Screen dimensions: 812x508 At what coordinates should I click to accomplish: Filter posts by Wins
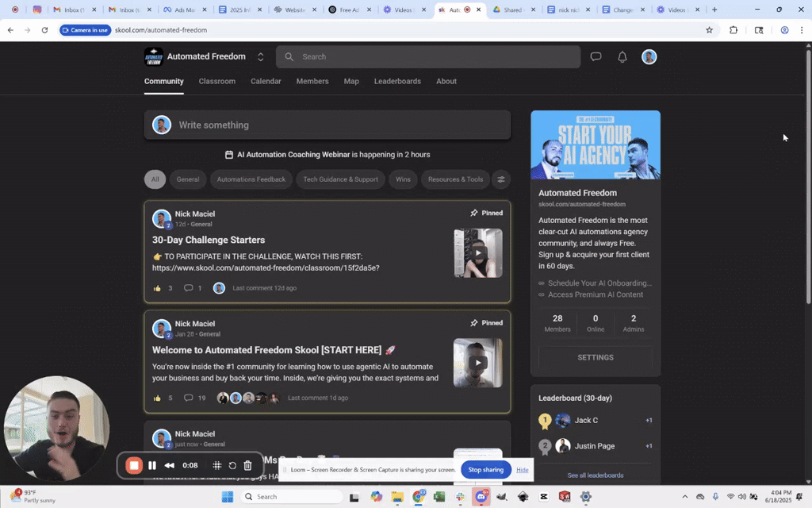(x=403, y=179)
